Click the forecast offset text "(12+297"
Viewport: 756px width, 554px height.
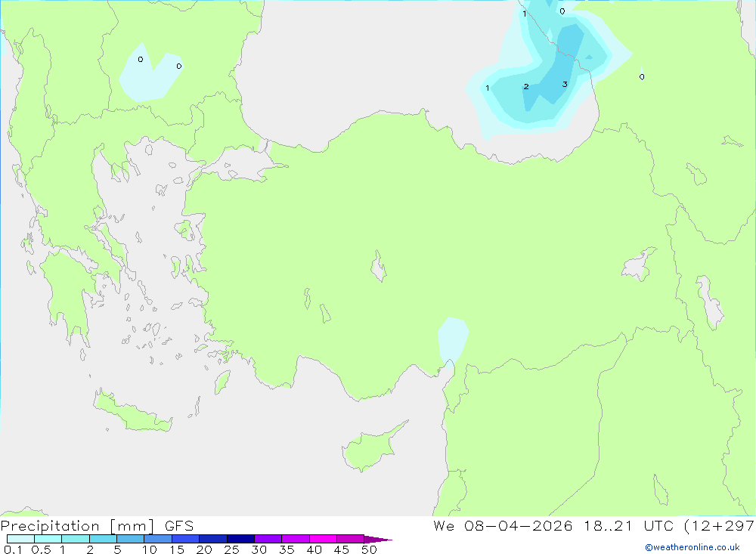coord(720,526)
